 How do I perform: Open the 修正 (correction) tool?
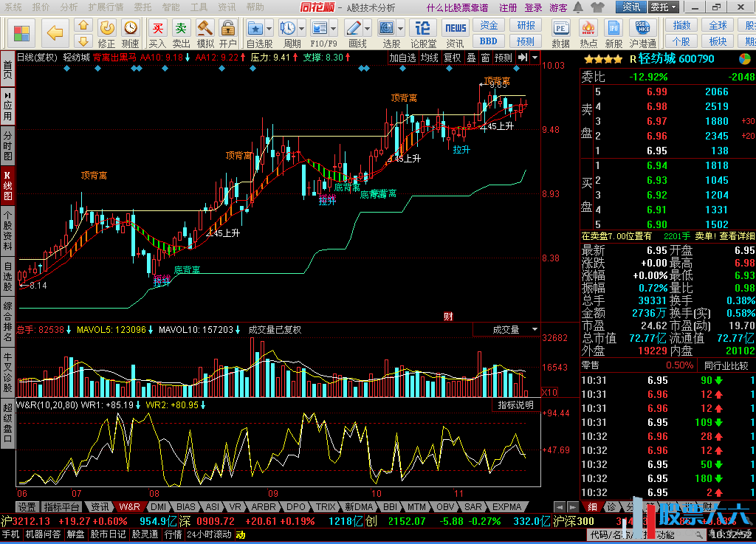click(106, 33)
